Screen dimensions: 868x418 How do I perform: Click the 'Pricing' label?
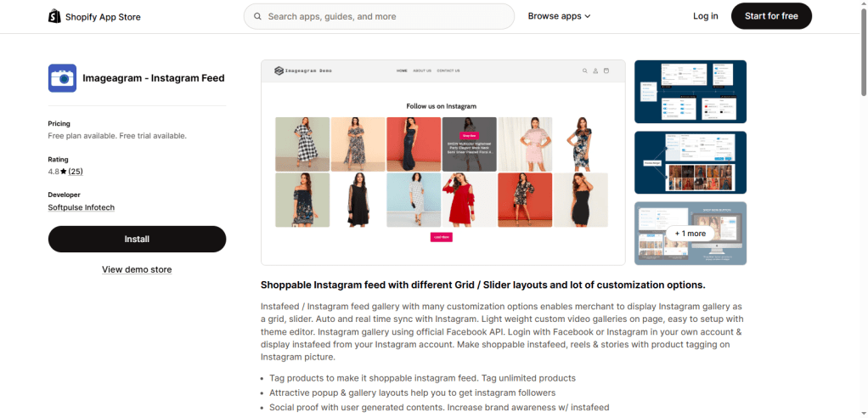[59, 123]
